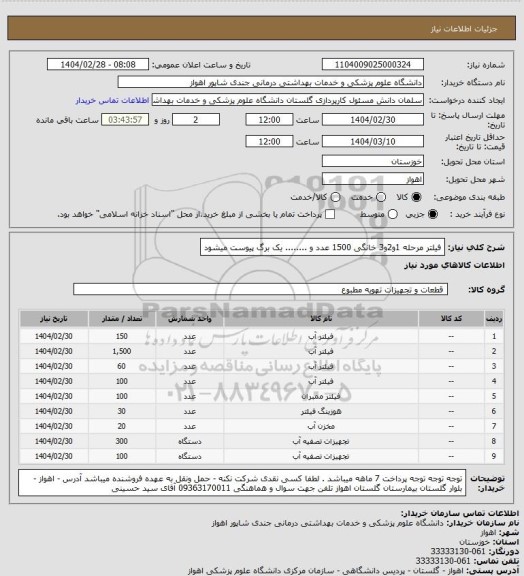The height and width of the screenshot is (576, 524).
Task: Click quantity 60 in row 3
Action: (x=122, y=367)
